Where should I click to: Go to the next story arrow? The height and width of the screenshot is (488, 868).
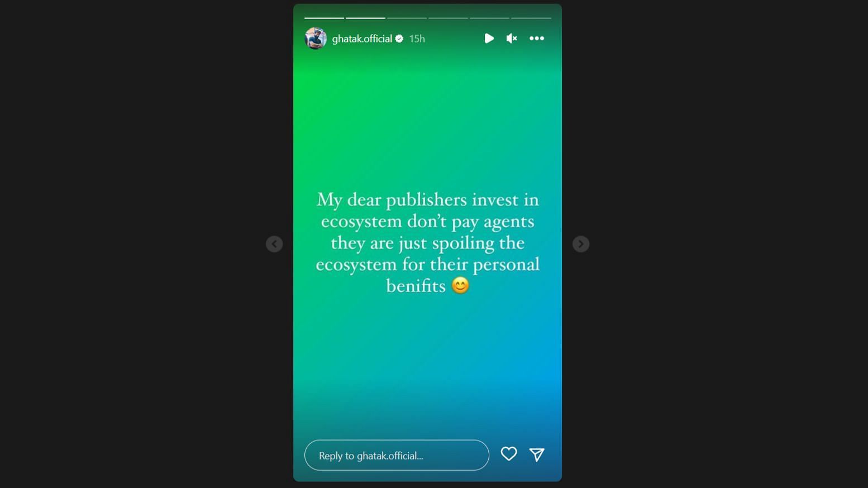[581, 244]
